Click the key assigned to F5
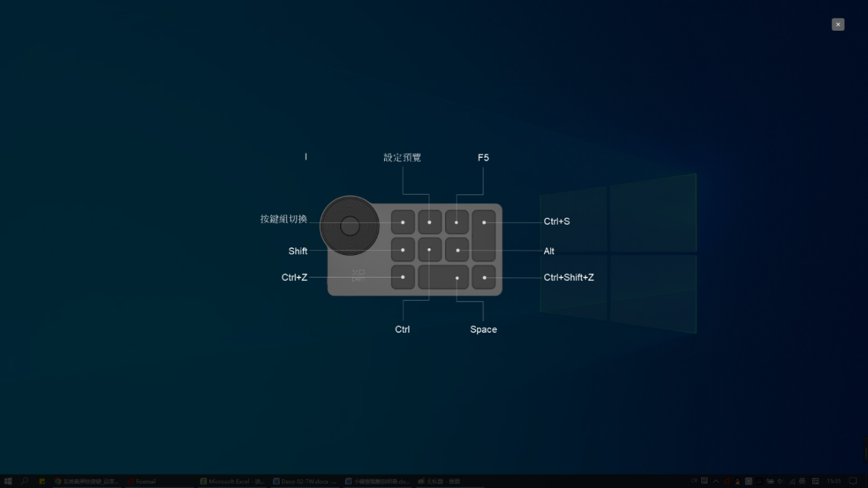Image resolution: width=868 pixels, height=488 pixels. [457, 222]
